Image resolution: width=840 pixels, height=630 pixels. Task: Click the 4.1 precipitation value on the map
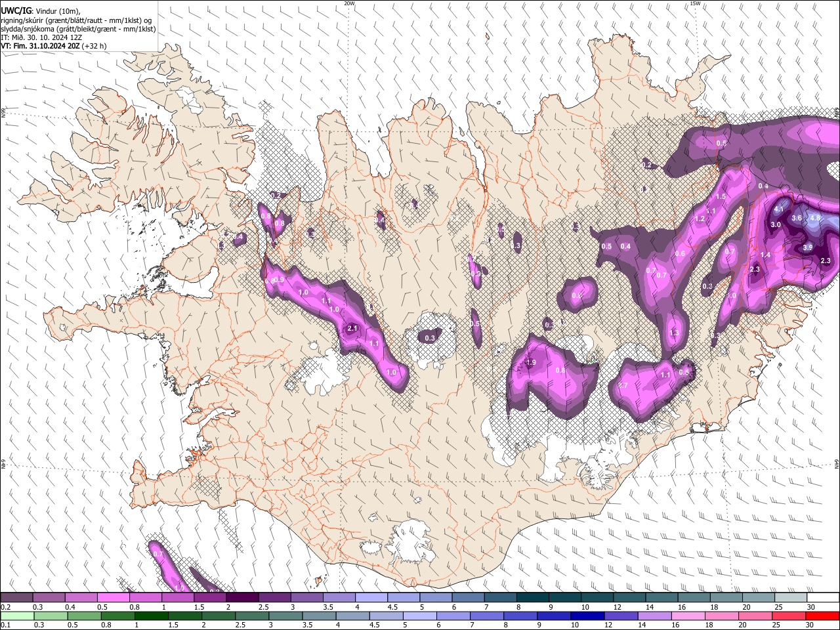click(x=779, y=209)
